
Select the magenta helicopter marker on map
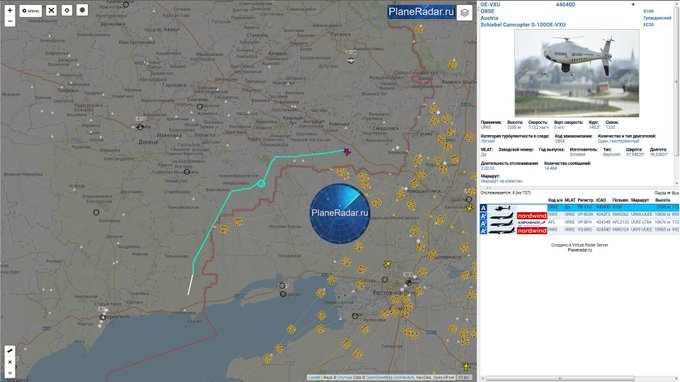[347, 151]
